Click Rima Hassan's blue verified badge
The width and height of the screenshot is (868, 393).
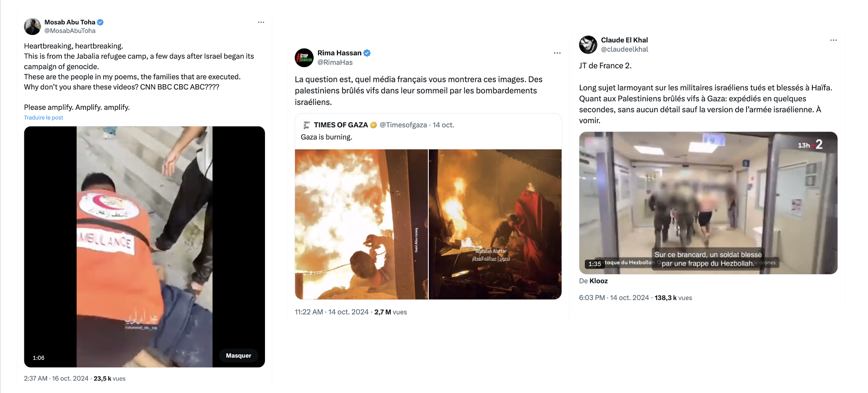coord(367,53)
